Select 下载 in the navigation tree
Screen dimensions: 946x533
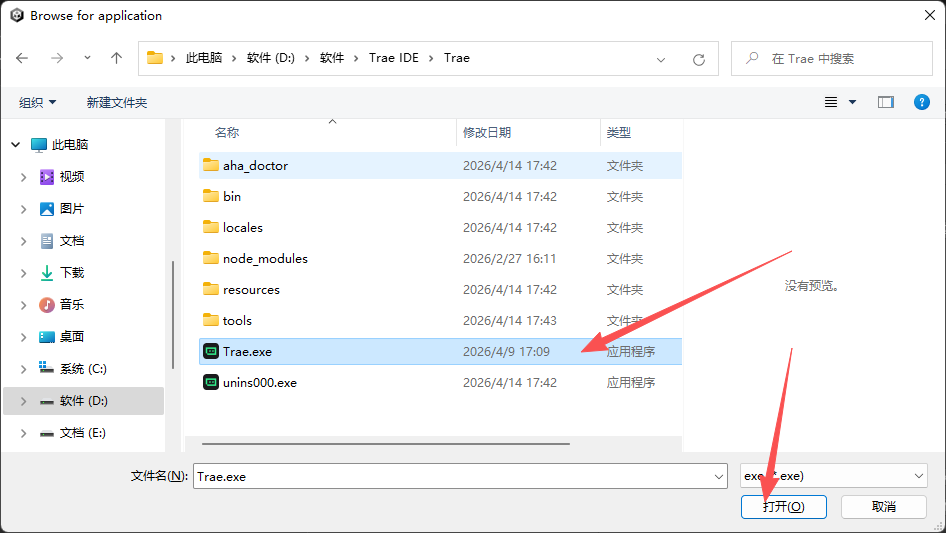[x=72, y=272]
